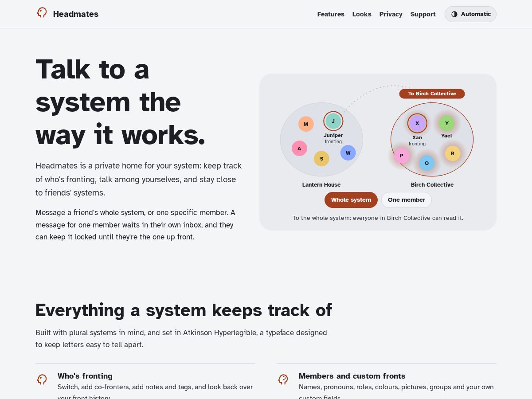532x399 pixels.
Task: Click the Lantern House label
Action: pyautogui.click(x=321, y=185)
